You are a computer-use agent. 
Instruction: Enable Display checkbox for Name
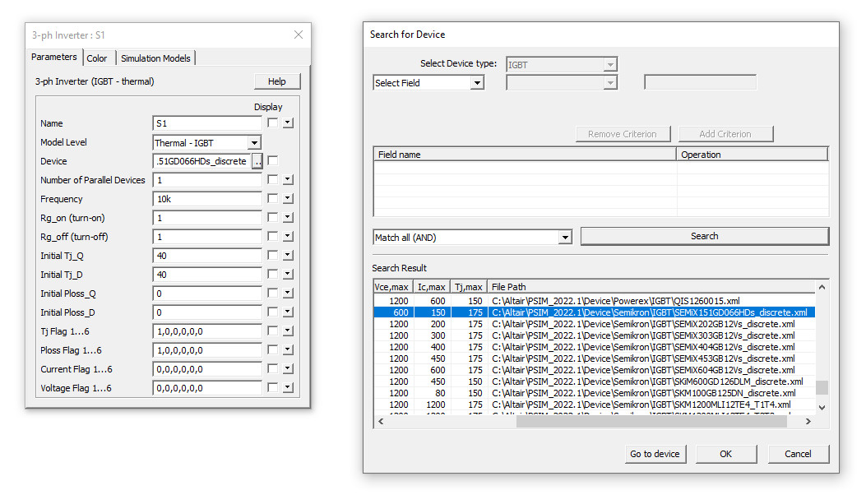tap(272, 123)
